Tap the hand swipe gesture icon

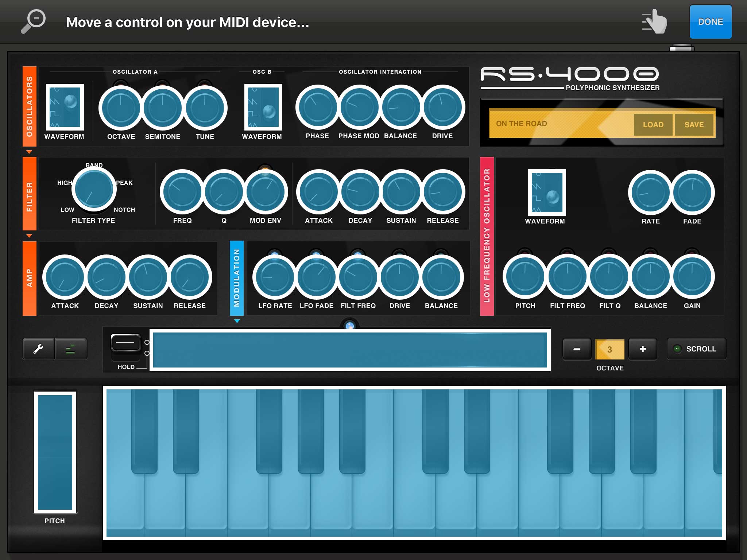[655, 22]
